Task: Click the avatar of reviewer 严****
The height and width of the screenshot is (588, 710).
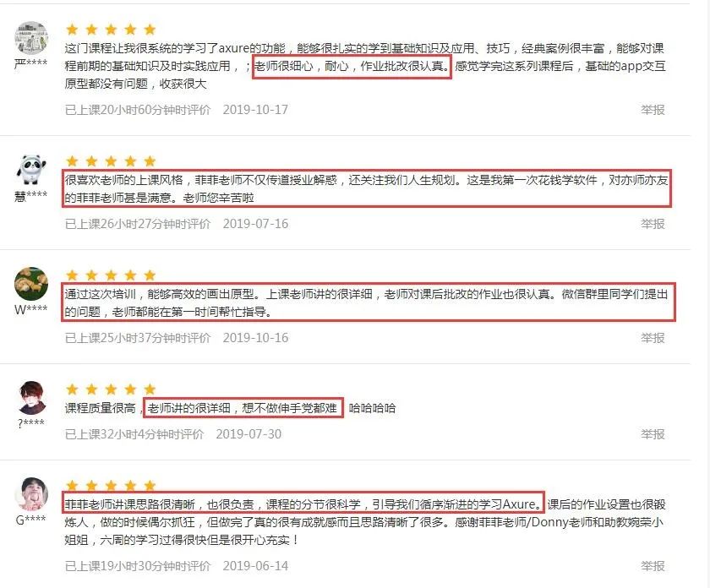Action: (31, 37)
